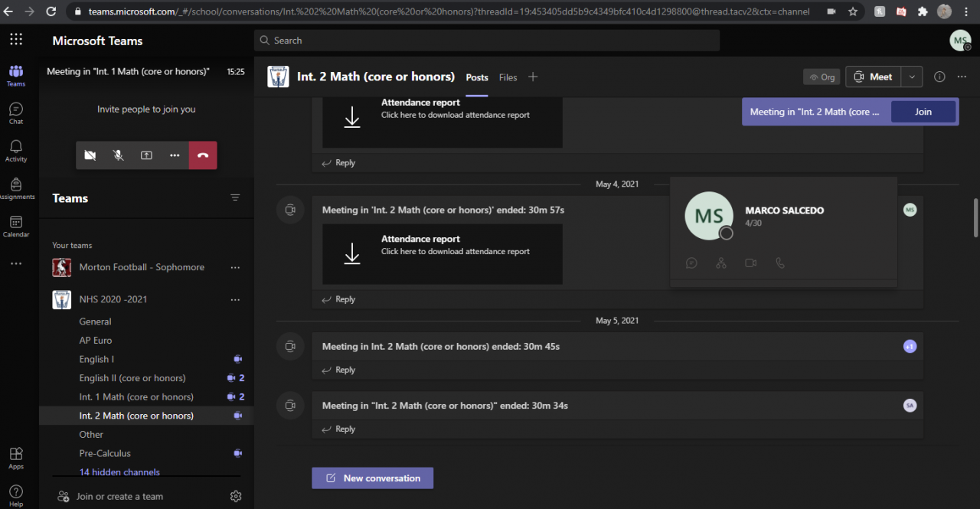Click the share screen icon in call controls
Viewport: 980px width, 509px height.
(x=146, y=155)
